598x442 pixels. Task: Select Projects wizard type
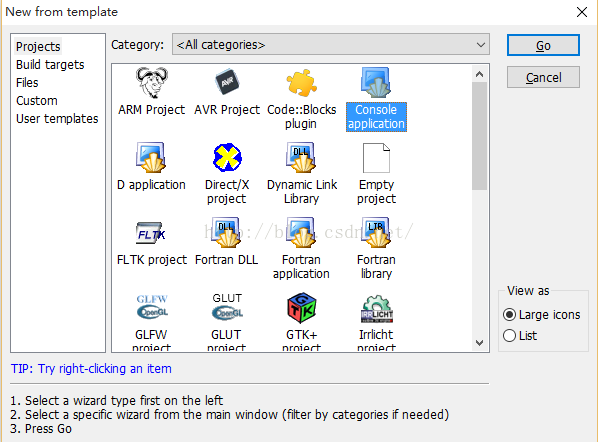[38, 47]
